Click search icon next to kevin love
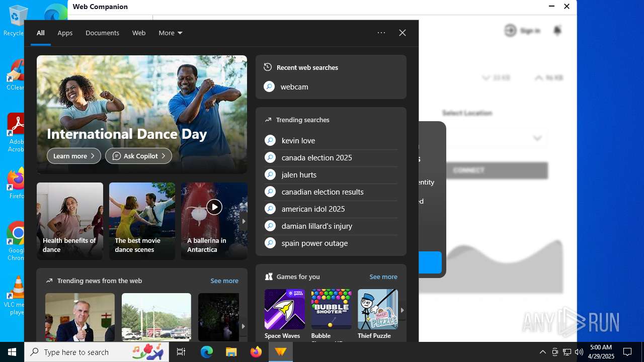This screenshot has width=644, height=362. coord(270,141)
